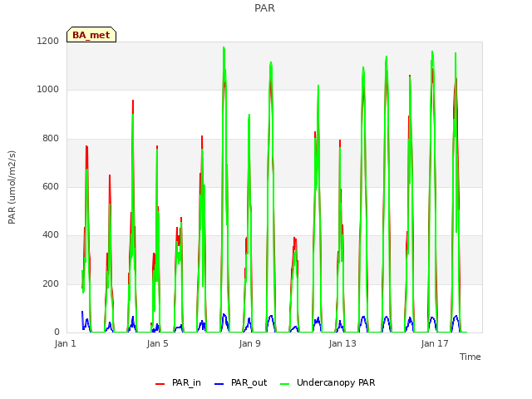Click the BA_met label box

pos(91,35)
